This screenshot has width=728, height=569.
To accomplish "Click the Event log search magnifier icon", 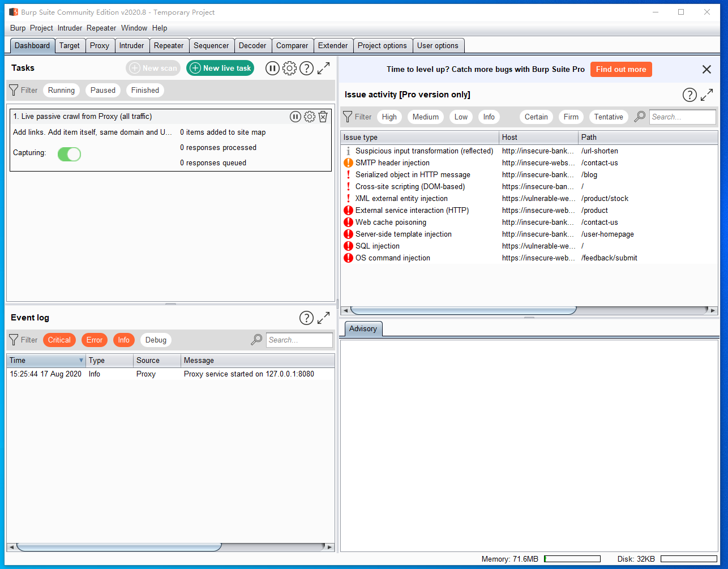I will pyautogui.click(x=256, y=340).
